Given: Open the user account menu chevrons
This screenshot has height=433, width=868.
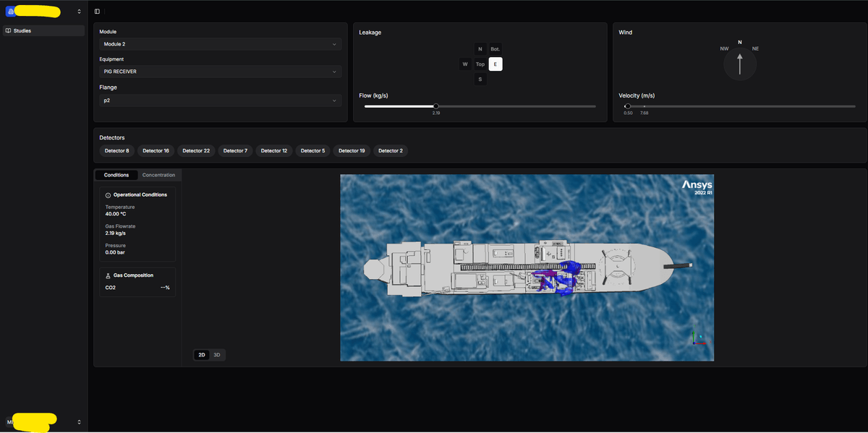Looking at the screenshot, I should 79,421.
